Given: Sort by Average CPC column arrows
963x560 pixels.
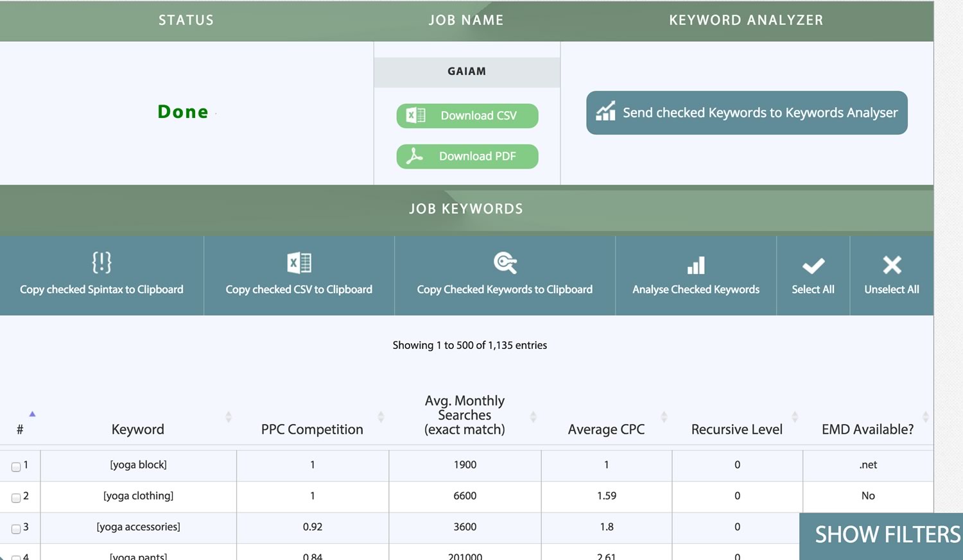Looking at the screenshot, I should click(664, 417).
